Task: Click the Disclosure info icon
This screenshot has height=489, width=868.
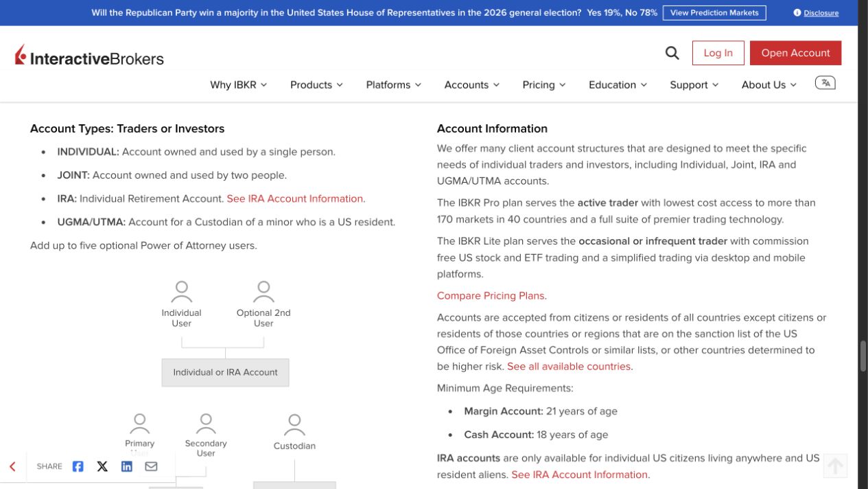Action: coord(797,13)
